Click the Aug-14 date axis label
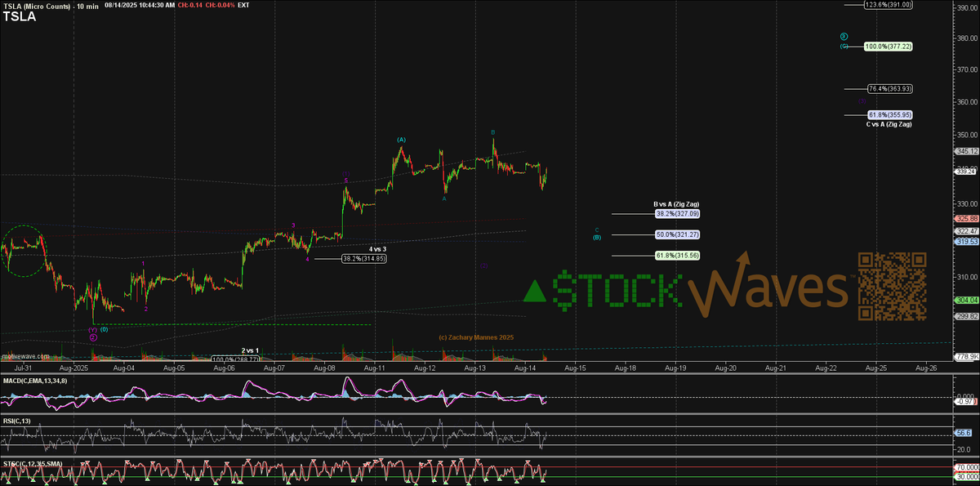The image size is (980, 486). pos(525,369)
